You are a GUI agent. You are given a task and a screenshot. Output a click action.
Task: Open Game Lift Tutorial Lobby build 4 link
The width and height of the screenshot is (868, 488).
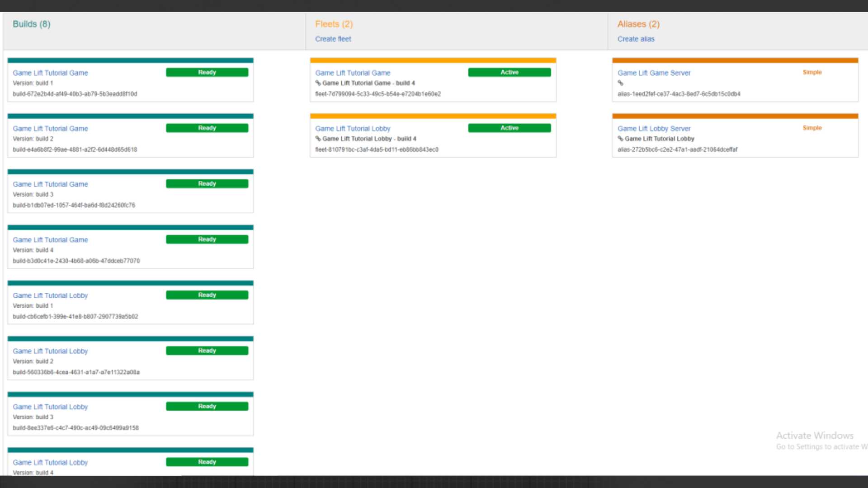[x=50, y=462]
